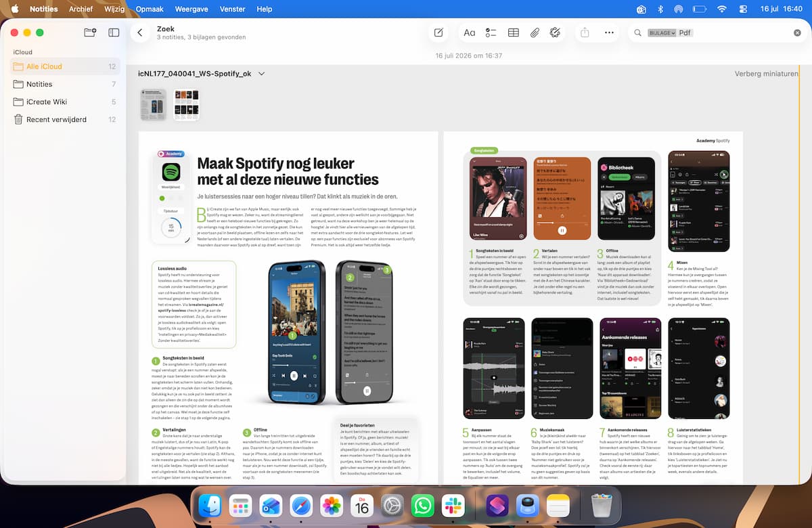This screenshot has height=528, width=812.
Task: Click the camera-style status icon in the menu bar
Action: [641, 9]
